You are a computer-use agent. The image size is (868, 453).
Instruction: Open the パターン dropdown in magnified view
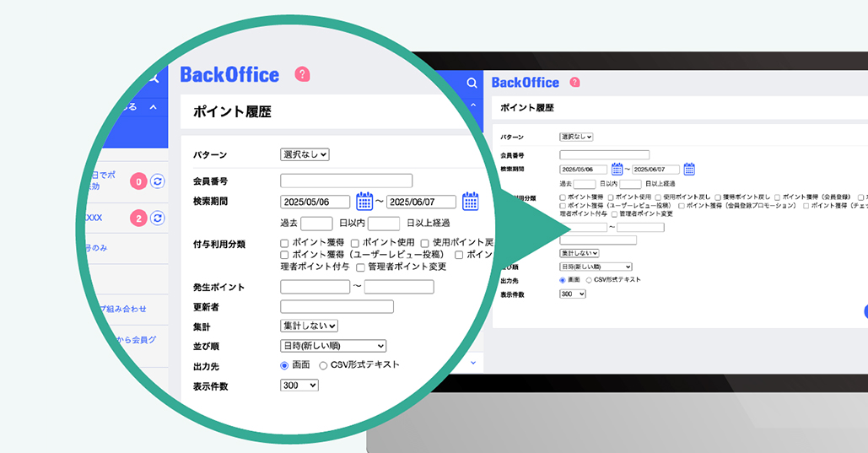[305, 155]
